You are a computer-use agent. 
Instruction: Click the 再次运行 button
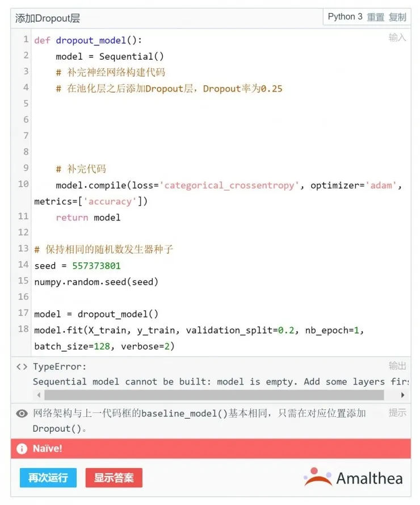[48, 478]
